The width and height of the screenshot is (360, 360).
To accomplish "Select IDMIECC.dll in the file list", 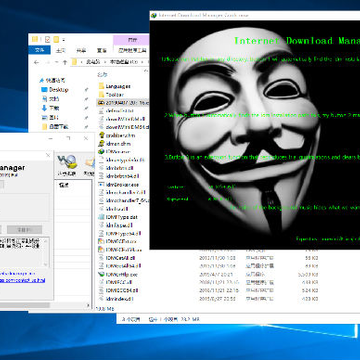I will point(119,282).
